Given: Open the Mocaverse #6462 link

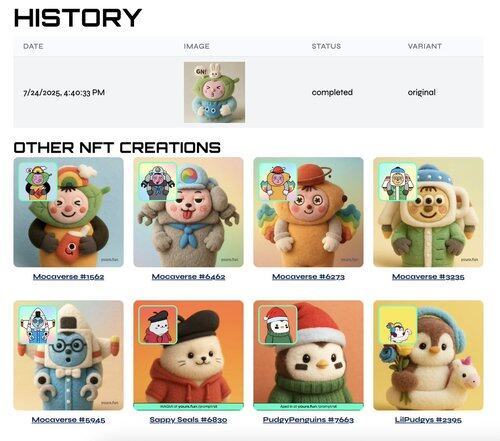Looking at the screenshot, I should point(188,277).
